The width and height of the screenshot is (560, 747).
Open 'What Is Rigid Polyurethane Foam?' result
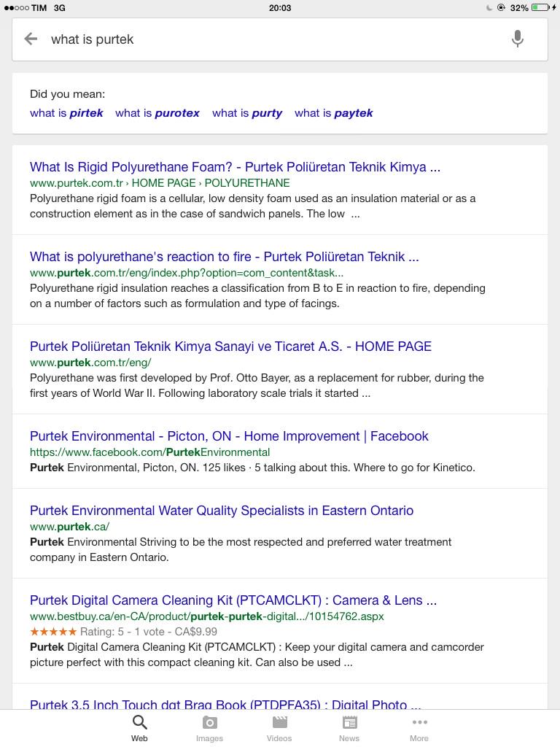coord(236,167)
